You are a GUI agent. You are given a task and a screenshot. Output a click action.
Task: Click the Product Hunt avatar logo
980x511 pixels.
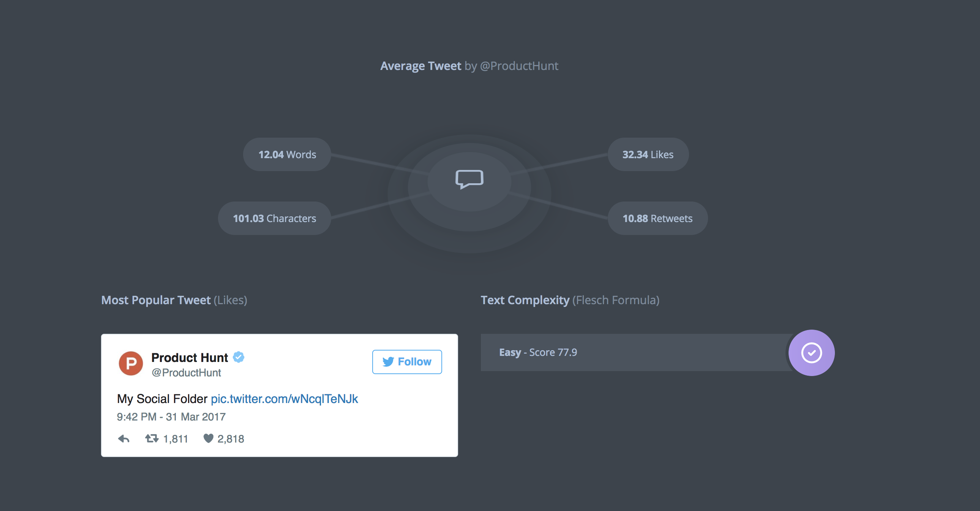131,363
